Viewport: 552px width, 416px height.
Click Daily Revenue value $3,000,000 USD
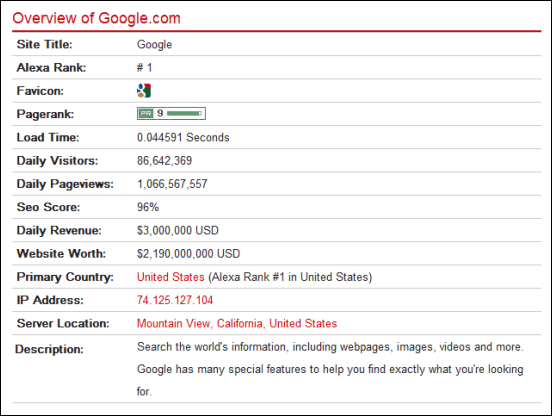pos(178,231)
